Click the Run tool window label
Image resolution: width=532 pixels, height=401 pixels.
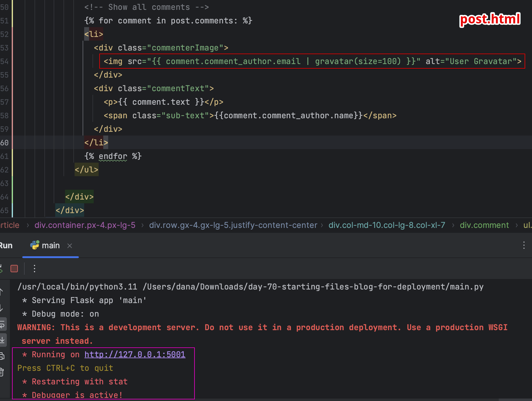pos(6,245)
